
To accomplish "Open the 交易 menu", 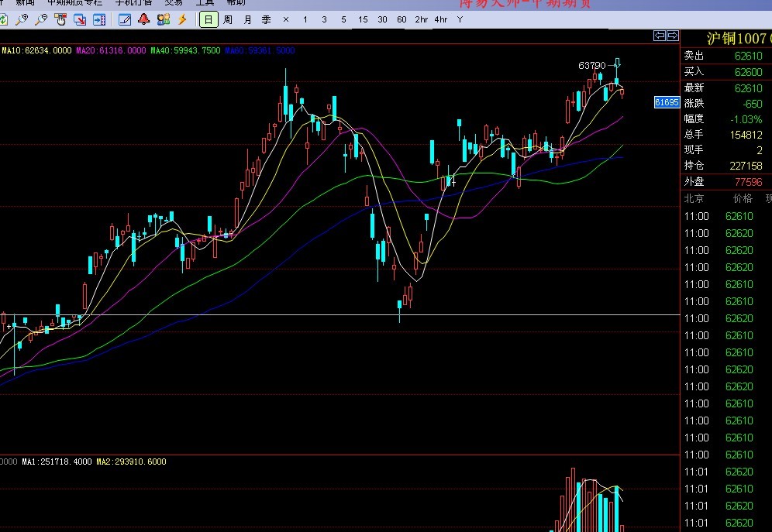I will [174, 2].
